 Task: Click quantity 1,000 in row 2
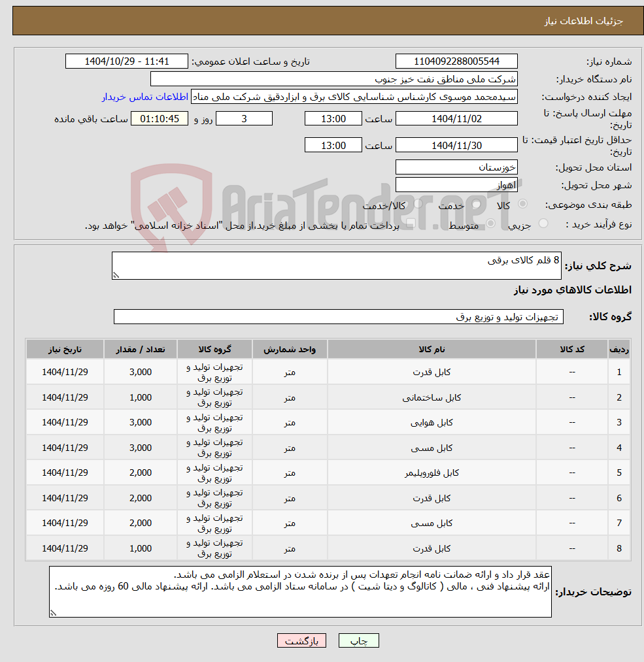[141, 397]
